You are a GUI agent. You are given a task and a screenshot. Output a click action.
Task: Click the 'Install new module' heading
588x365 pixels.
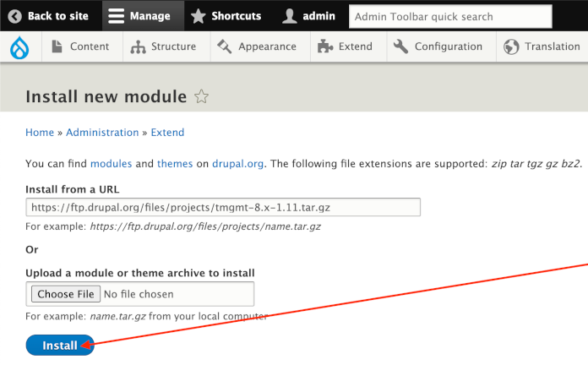[106, 96]
